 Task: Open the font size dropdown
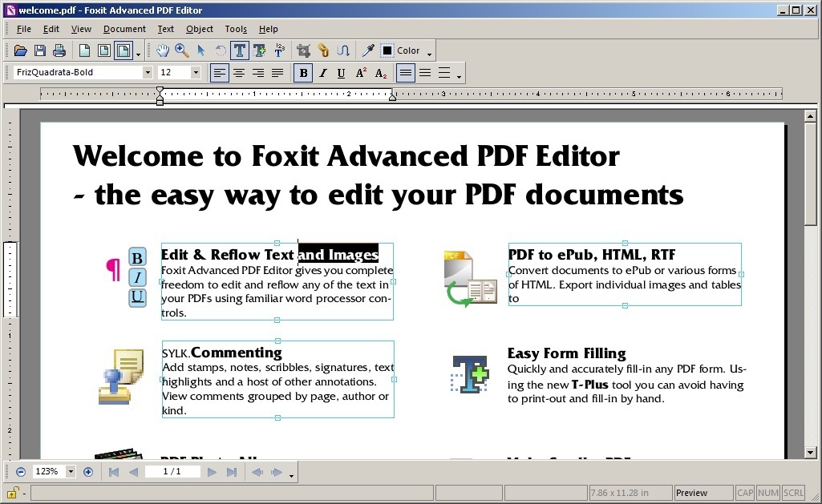click(193, 72)
